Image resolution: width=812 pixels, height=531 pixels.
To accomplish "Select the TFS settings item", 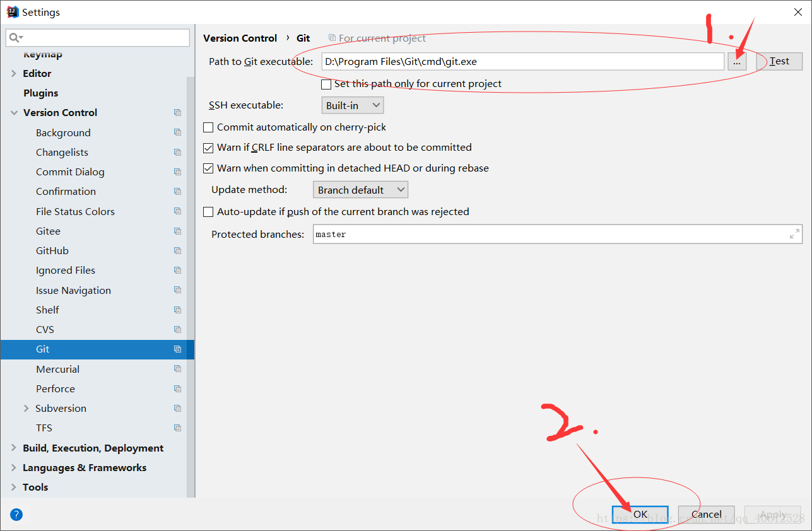I will (44, 428).
